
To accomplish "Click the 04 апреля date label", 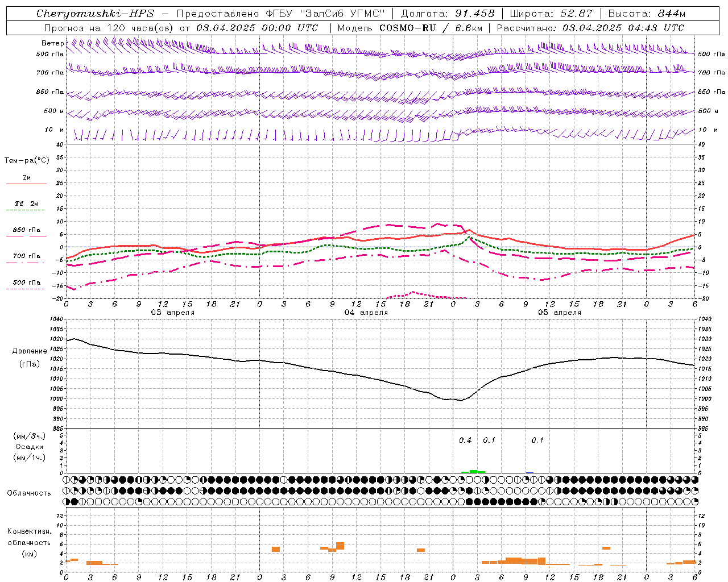I will click(x=366, y=313).
